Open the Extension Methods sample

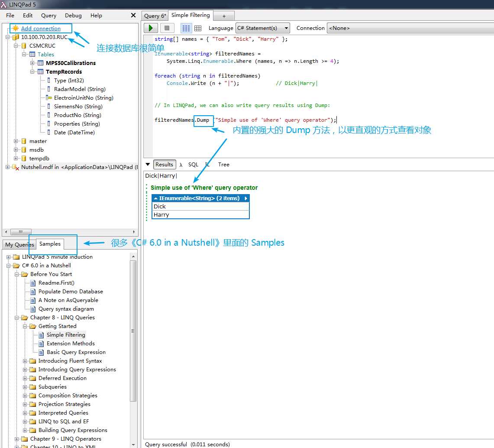coord(71,343)
